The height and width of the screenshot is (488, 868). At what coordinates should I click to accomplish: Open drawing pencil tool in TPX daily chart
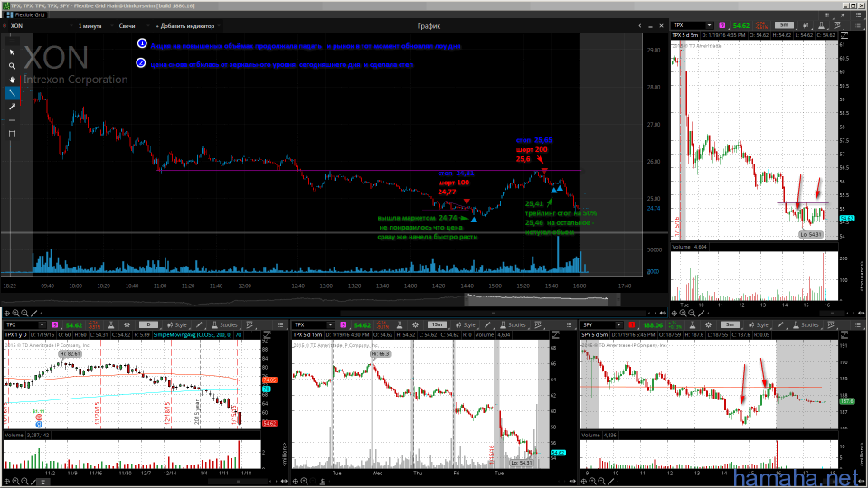[x=199, y=324]
